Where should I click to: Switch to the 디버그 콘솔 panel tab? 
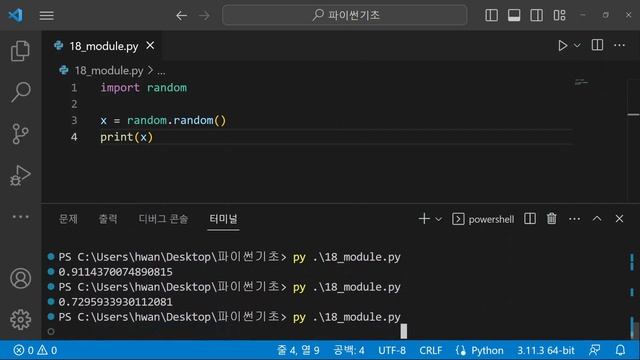pyautogui.click(x=163, y=219)
